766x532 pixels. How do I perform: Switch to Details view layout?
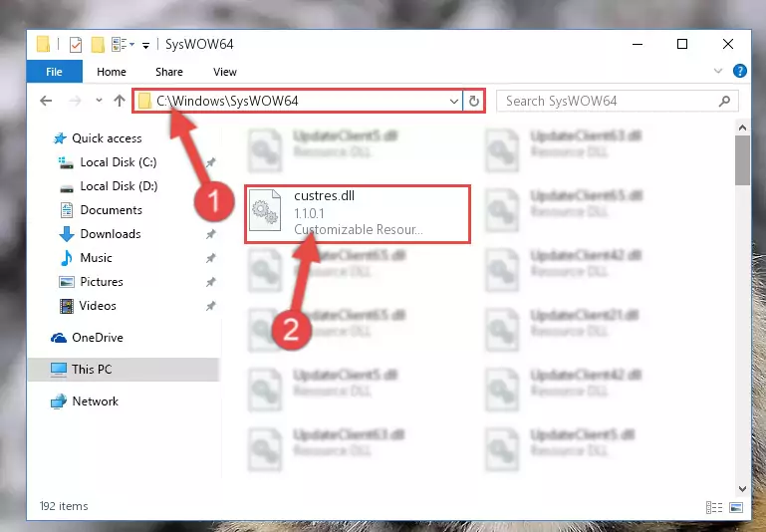pos(714,507)
